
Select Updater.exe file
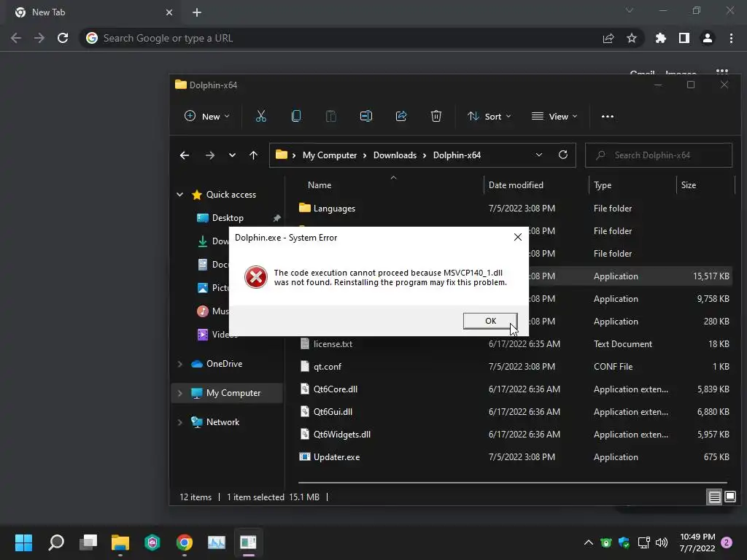point(336,457)
